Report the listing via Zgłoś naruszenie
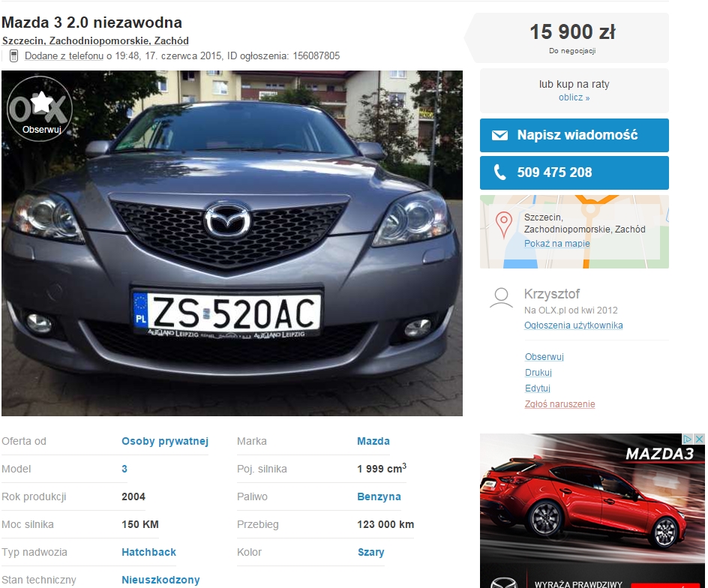This screenshot has height=588, width=708. (x=559, y=404)
